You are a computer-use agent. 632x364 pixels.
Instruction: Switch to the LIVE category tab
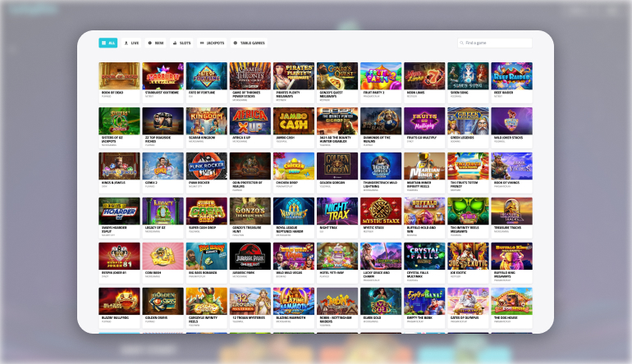pos(131,43)
